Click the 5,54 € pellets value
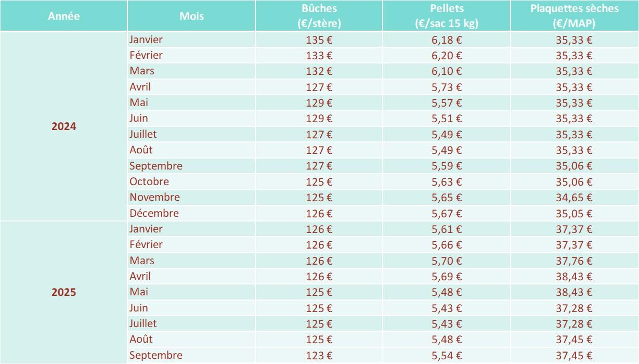639x364 pixels. 447,355
